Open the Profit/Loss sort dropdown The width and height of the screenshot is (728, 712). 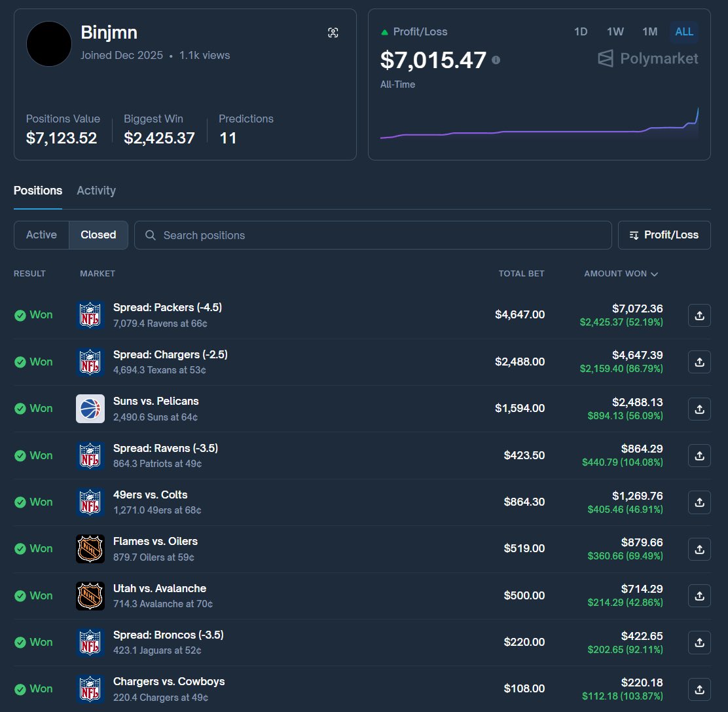click(x=664, y=235)
